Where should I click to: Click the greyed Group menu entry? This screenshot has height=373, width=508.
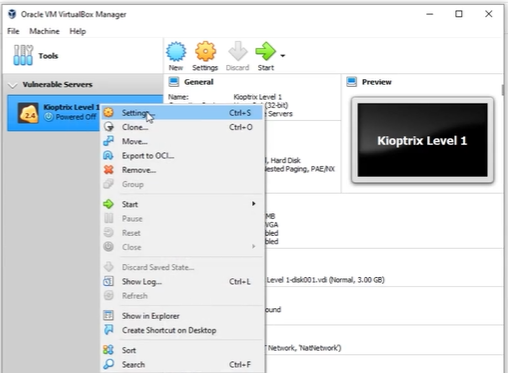(182, 184)
